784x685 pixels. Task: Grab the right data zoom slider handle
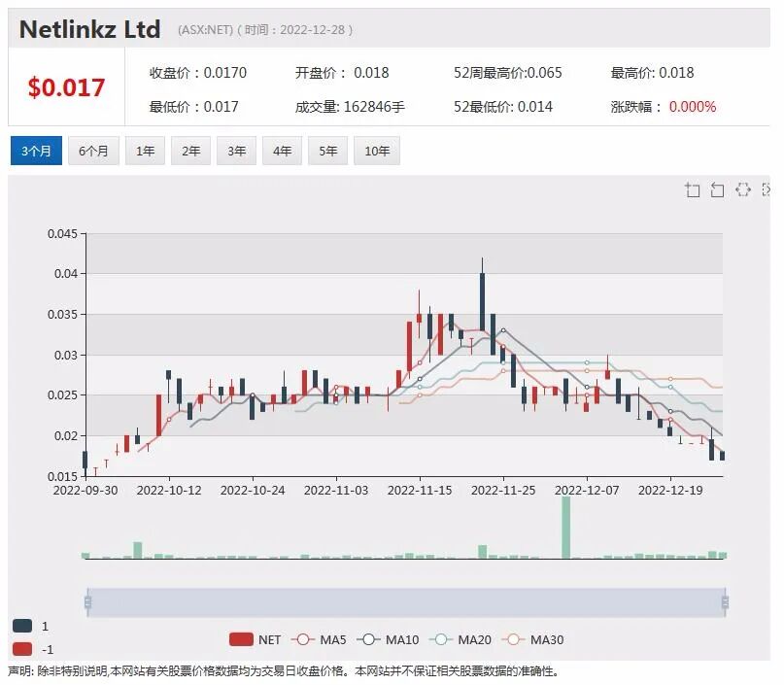click(725, 602)
